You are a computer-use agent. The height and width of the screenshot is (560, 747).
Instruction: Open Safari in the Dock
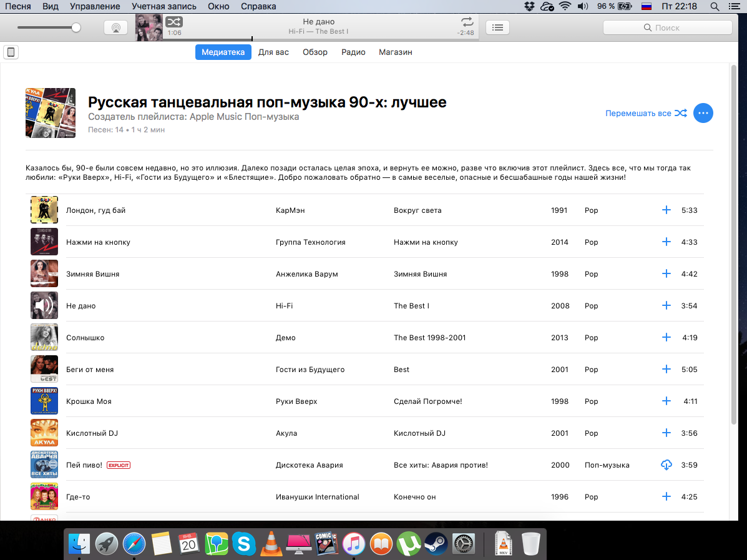click(x=134, y=544)
